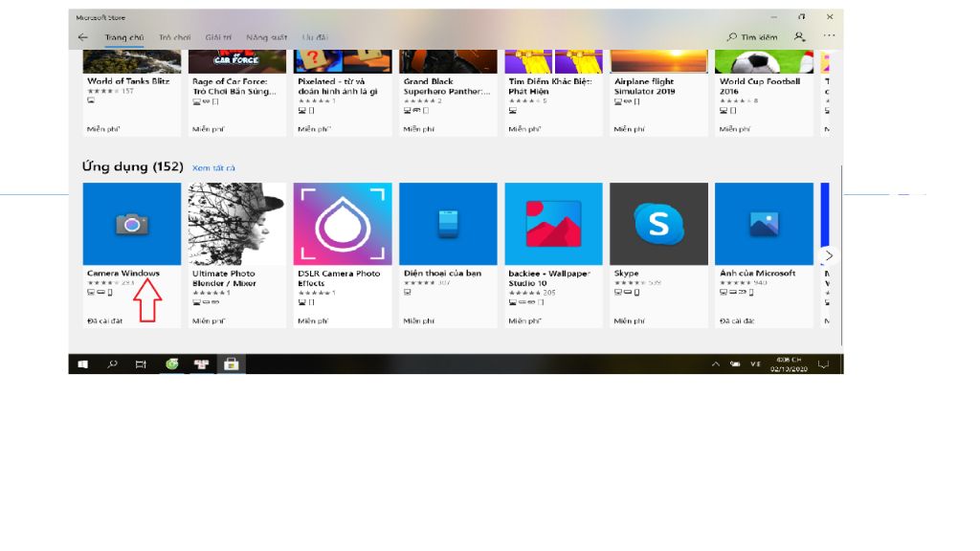Open the Tìm kiếm search
The image size is (980, 551).
click(752, 37)
